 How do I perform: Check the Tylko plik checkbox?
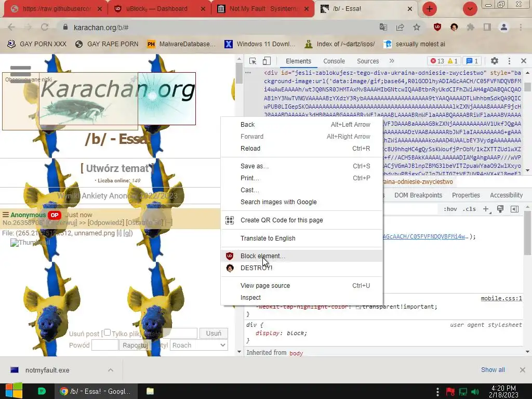pos(107,332)
